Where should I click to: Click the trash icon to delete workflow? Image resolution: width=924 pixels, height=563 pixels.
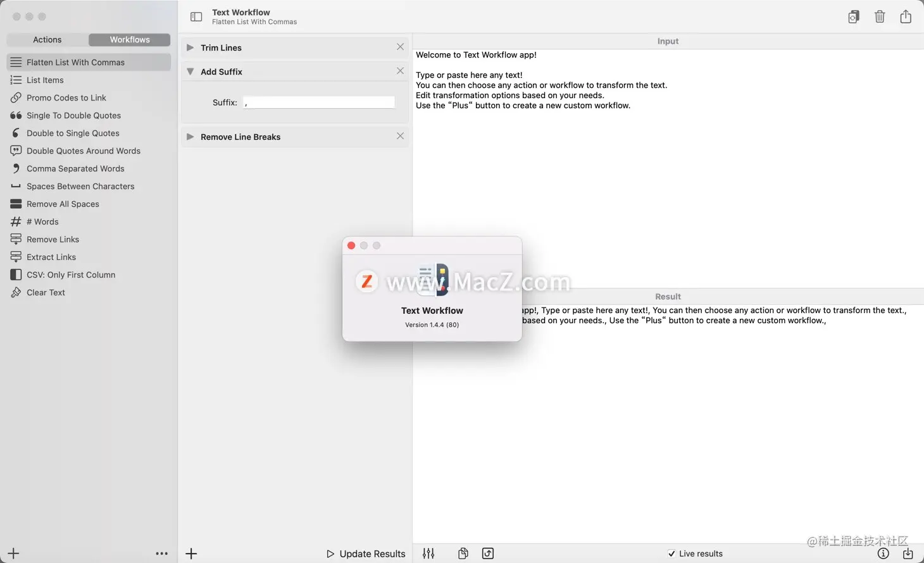(880, 17)
